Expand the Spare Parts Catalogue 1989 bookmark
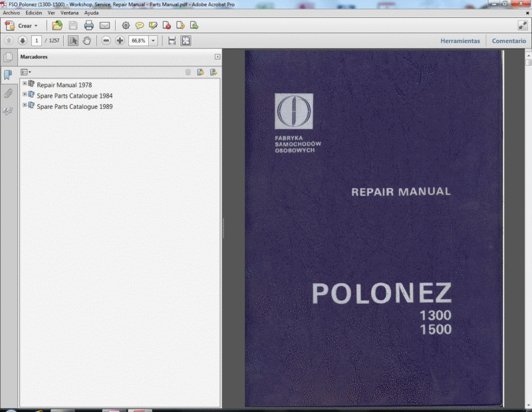Viewport: 532px width, 412px height. [25, 105]
